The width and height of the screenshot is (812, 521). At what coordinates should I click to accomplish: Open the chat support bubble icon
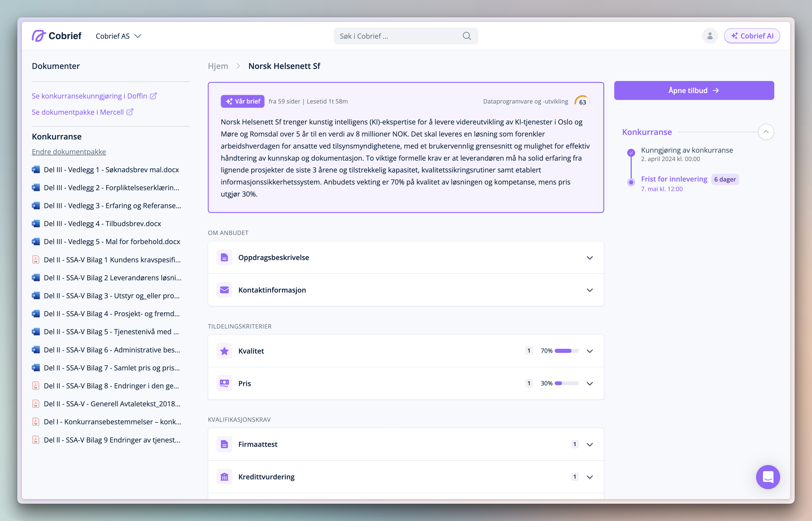(768, 477)
